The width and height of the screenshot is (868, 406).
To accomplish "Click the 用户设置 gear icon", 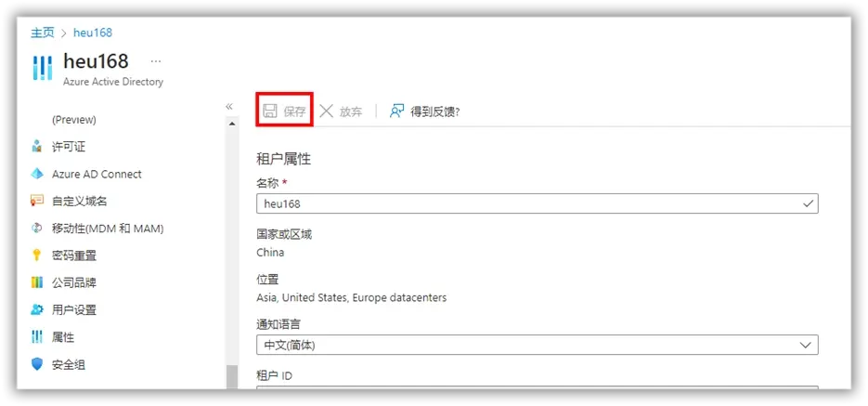I will tap(37, 309).
